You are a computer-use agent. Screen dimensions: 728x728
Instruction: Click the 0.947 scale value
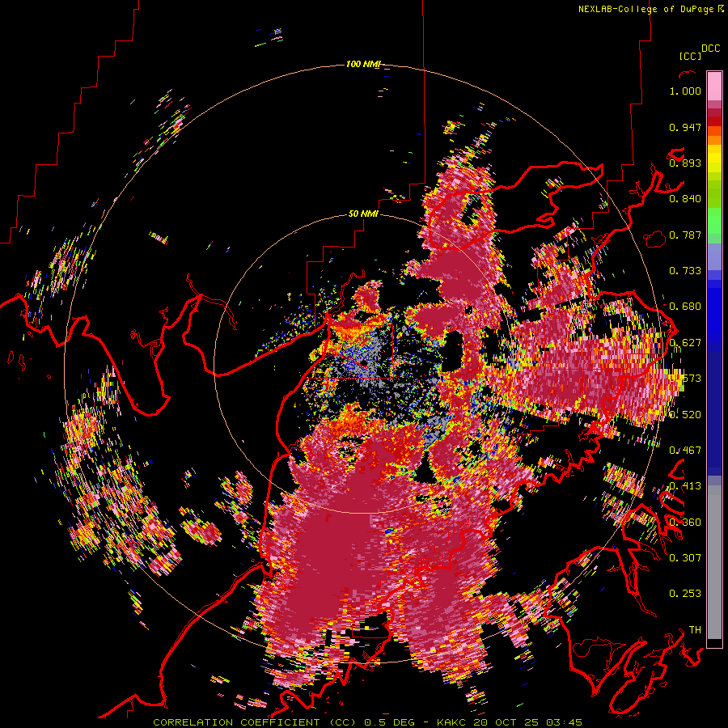point(685,127)
